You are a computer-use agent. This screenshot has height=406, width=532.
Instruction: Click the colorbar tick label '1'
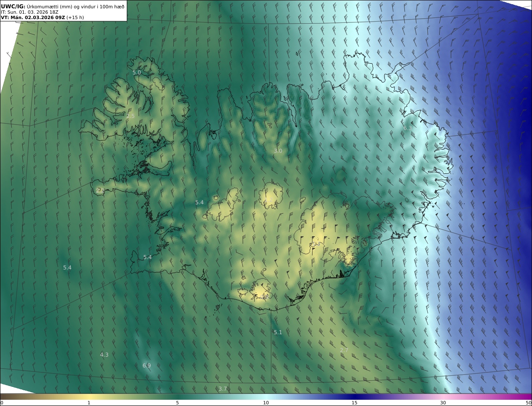(89, 403)
